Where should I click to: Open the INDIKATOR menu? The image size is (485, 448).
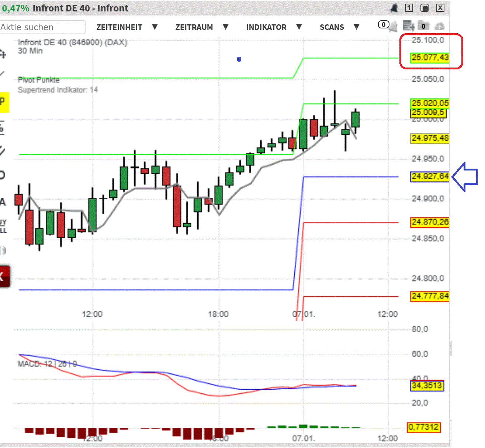[266, 27]
